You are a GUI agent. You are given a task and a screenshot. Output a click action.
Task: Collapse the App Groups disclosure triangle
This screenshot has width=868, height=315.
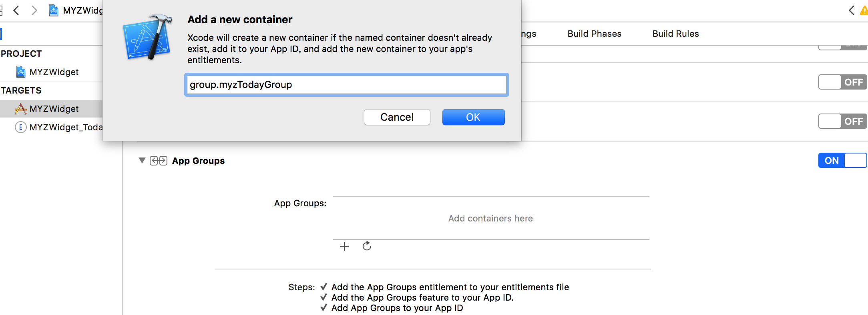(x=142, y=161)
